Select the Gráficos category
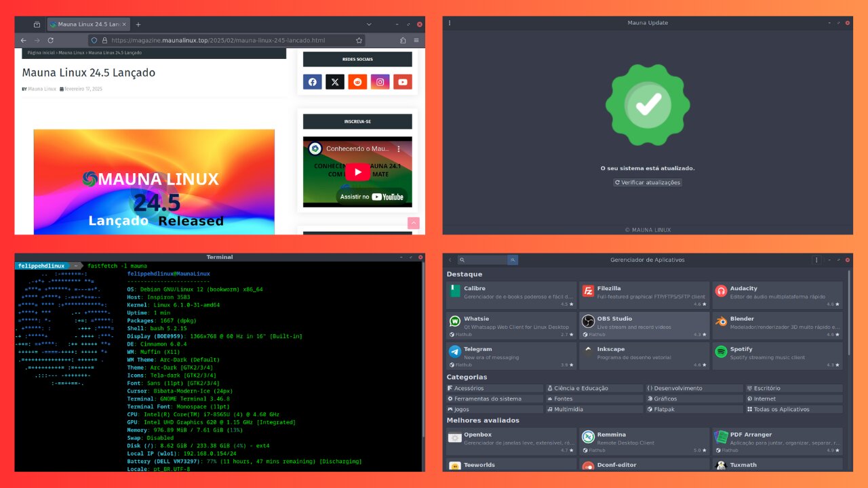Image resolution: width=868 pixels, height=488 pixels. [694, 399]
